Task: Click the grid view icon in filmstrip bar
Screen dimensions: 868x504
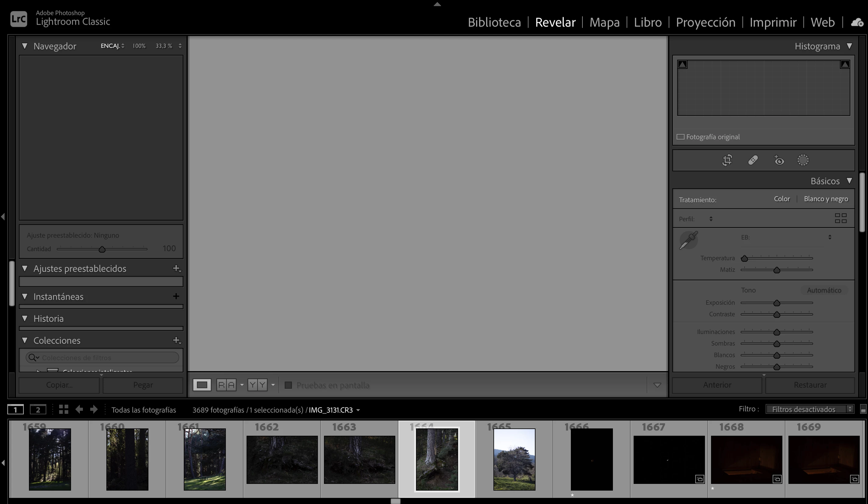Action: tap(63, 409)
